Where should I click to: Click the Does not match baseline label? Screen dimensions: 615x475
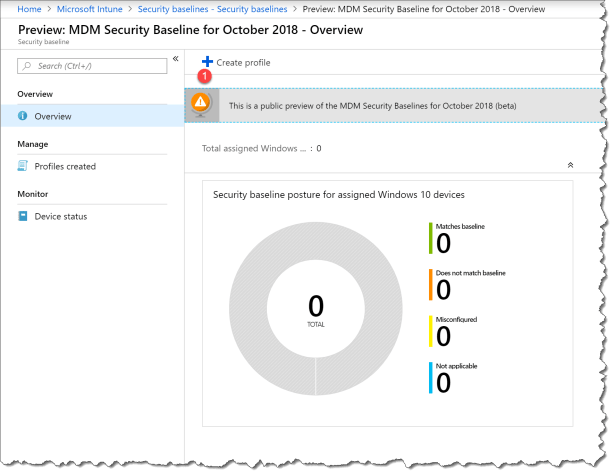471,273
